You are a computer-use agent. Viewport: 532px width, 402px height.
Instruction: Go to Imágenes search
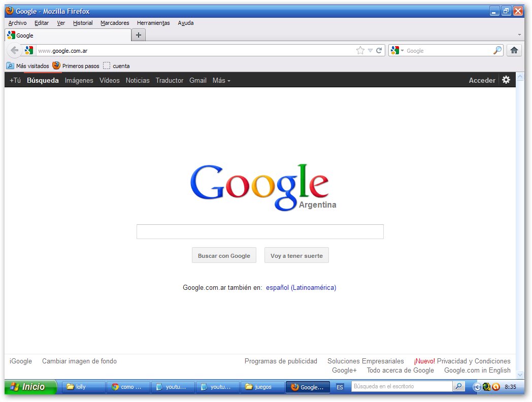click(79, 80)
